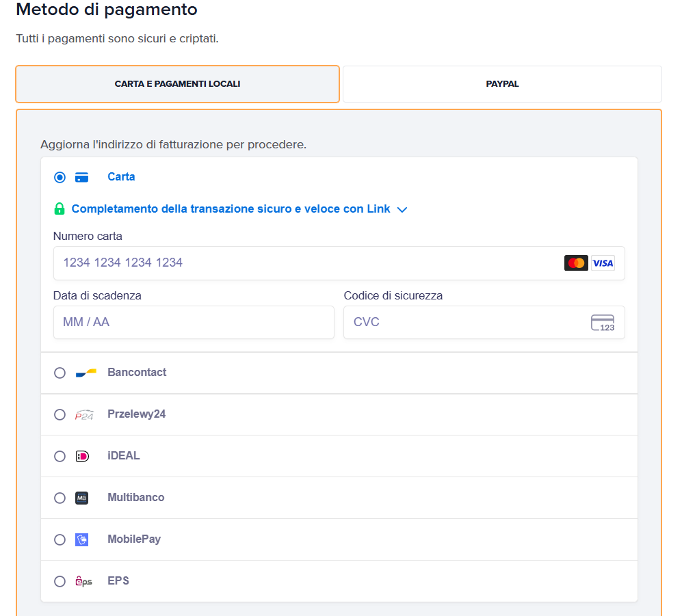Click the eps logo icon
The image size is (682, 616).
(x=83, y=581)
